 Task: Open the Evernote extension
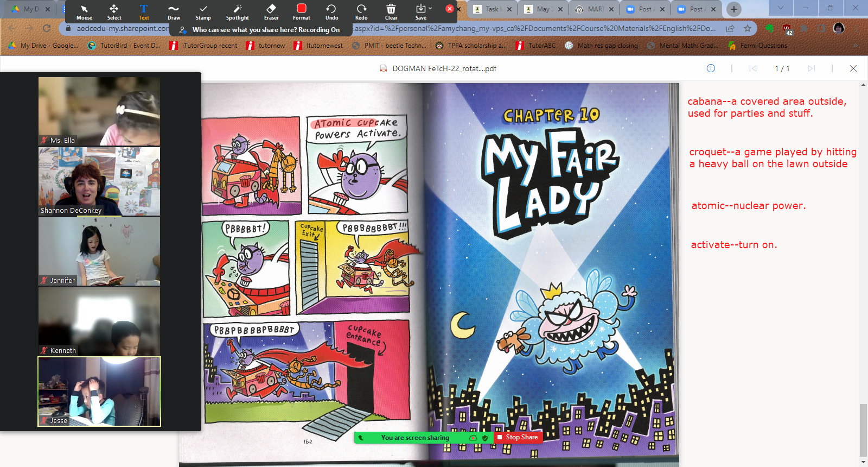(x=769, y=28)
